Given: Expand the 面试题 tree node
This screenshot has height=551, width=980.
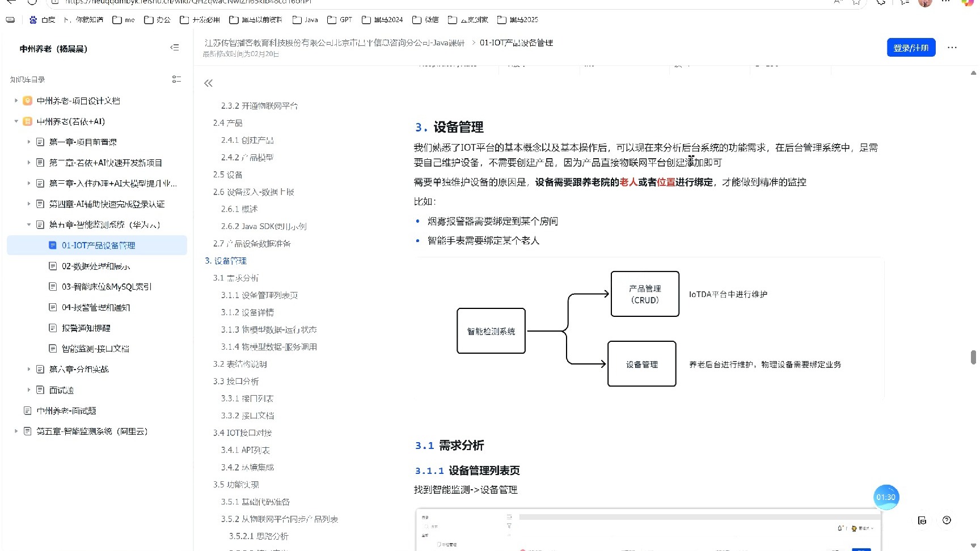Looking at the screenshot, I should tap(28, 390).
